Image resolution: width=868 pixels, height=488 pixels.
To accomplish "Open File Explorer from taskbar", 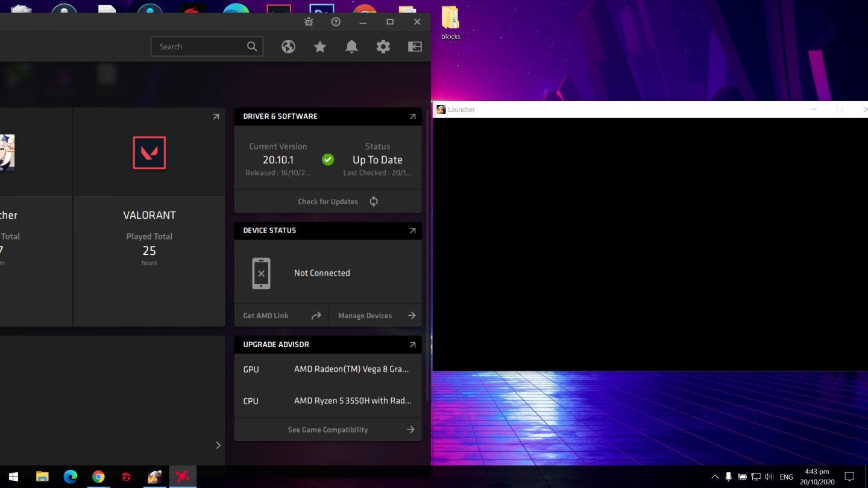I will (42, 477).
